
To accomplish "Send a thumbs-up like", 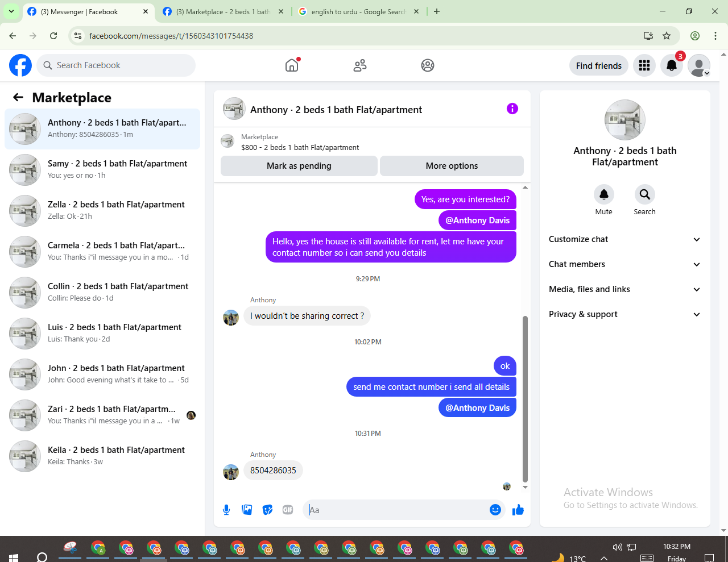I will [x=518, y=510].
